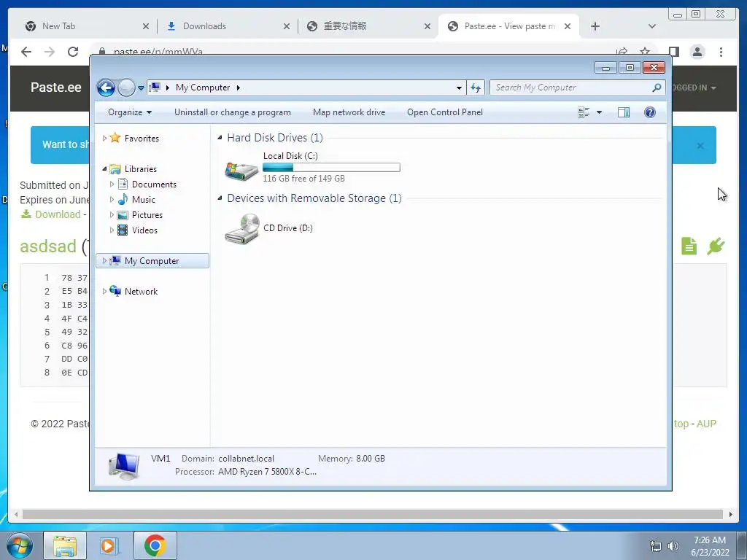Open the Music library

tap(144, 200)
